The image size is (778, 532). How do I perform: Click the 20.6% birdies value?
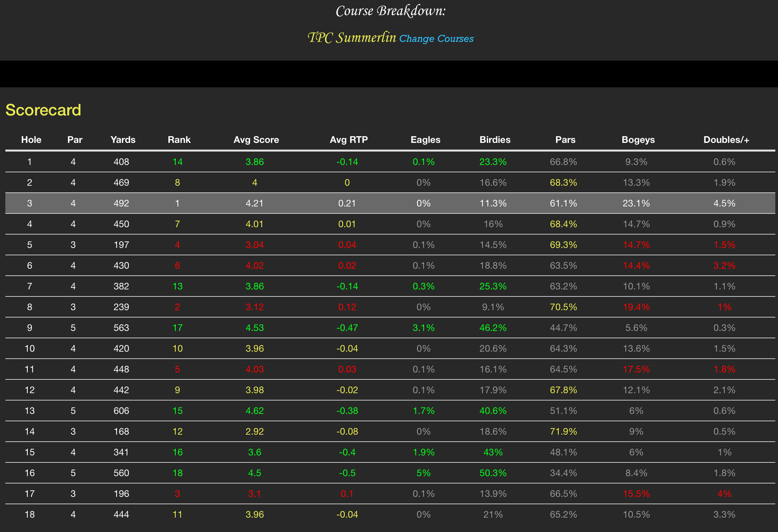point(493,348)
